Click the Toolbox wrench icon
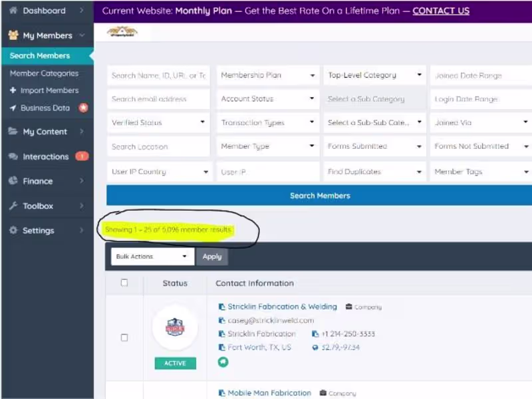The height and width of the screenshot is (399, 532). (x=13, y=205)
